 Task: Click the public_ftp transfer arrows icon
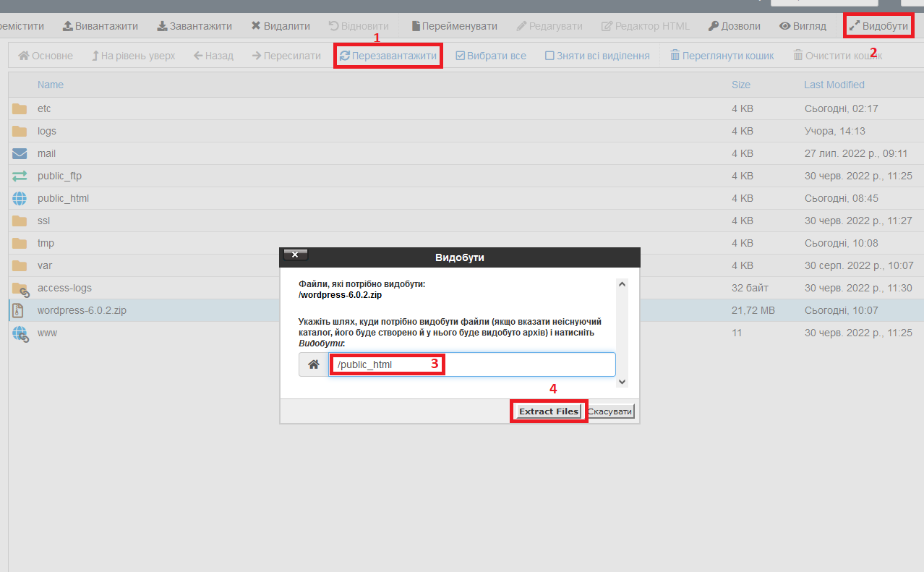(x=20, y=176)
